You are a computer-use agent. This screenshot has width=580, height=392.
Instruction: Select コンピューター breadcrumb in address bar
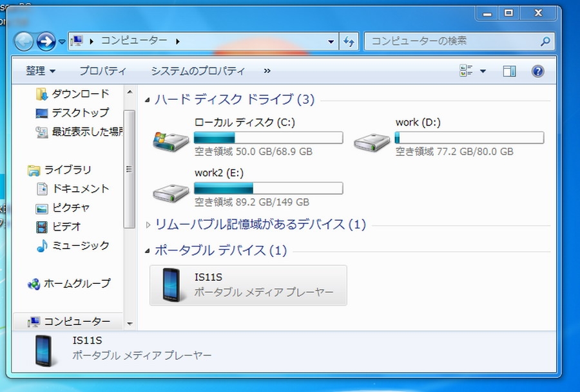[134, 41]
